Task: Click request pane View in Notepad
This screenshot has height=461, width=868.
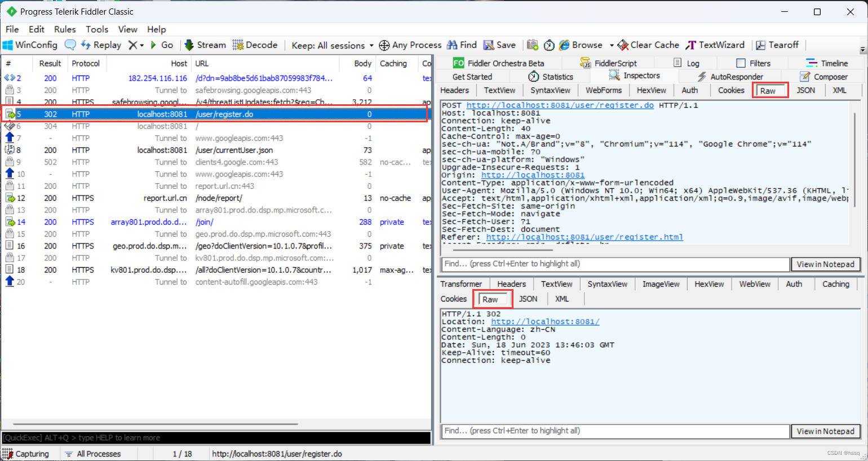Action: pyautogui.click(x=826, y=264)
